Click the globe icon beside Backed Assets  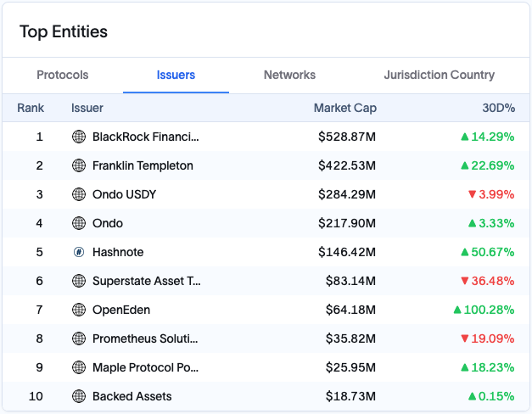click(79, 396)
